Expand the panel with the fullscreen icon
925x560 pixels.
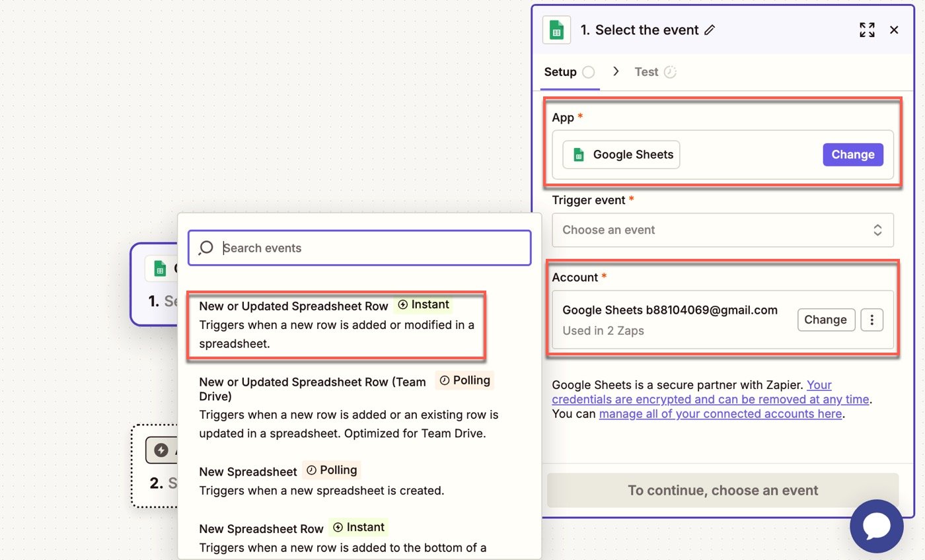pos(867,30)
